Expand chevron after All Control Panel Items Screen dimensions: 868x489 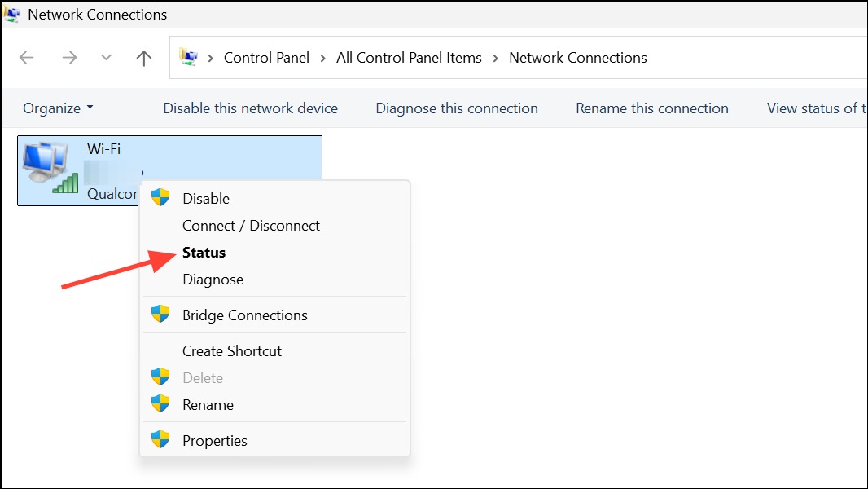click(x=495, y=58)
